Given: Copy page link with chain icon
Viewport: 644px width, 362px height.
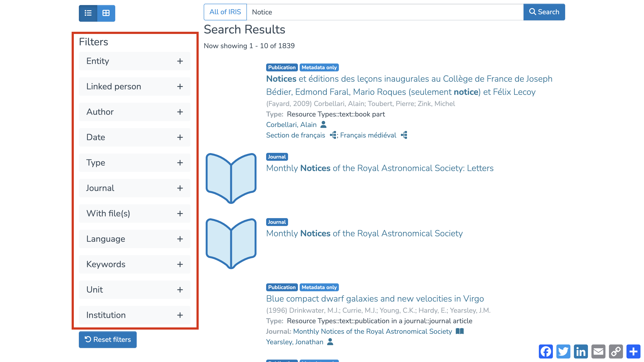Looking at the screenshot, I should [x=616, y=351].
